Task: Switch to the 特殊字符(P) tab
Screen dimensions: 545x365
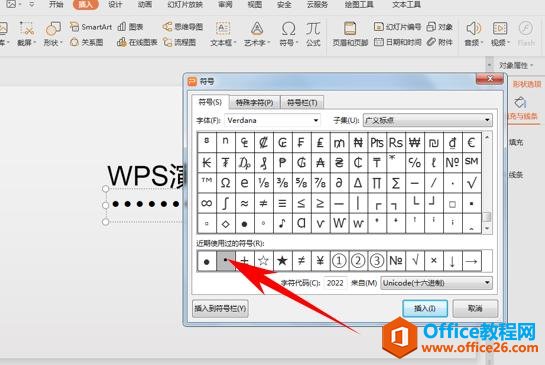Action: [254, 103]
